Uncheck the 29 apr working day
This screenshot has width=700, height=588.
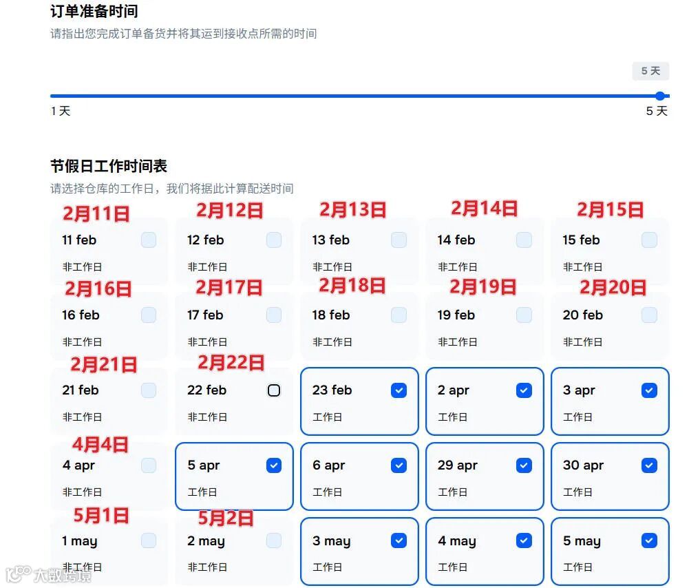coord(524,465)
